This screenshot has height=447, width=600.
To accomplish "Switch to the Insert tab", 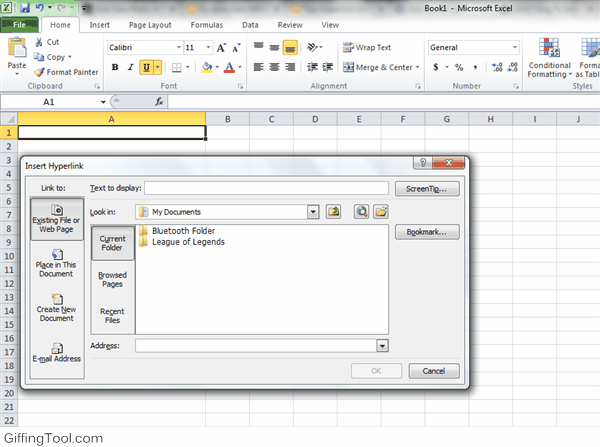I will (x=99, y=25).
